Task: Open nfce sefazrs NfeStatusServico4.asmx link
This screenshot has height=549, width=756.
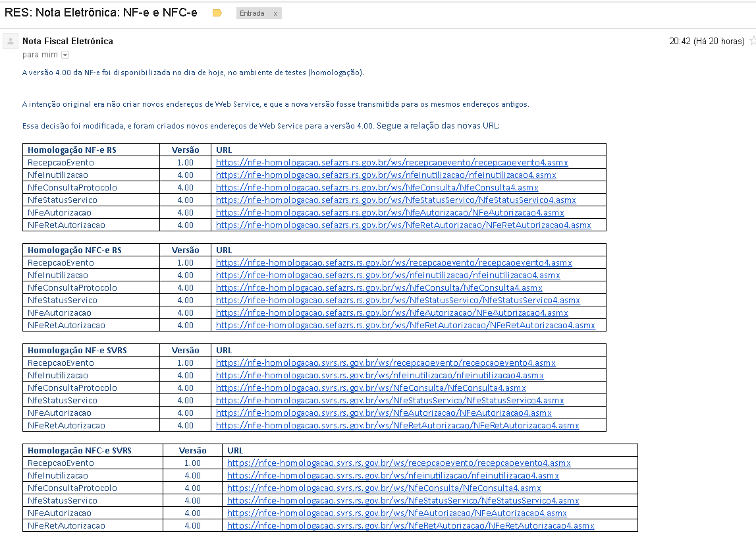Action: click(398, 301)
